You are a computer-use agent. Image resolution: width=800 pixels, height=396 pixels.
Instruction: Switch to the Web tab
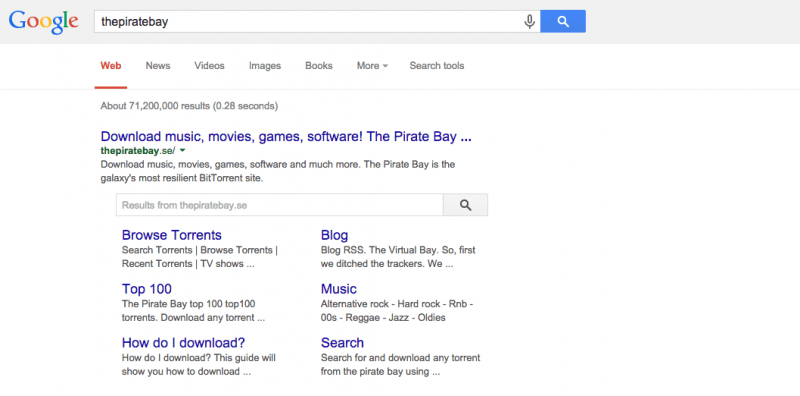pyautogui.click(x=111, y=66)
